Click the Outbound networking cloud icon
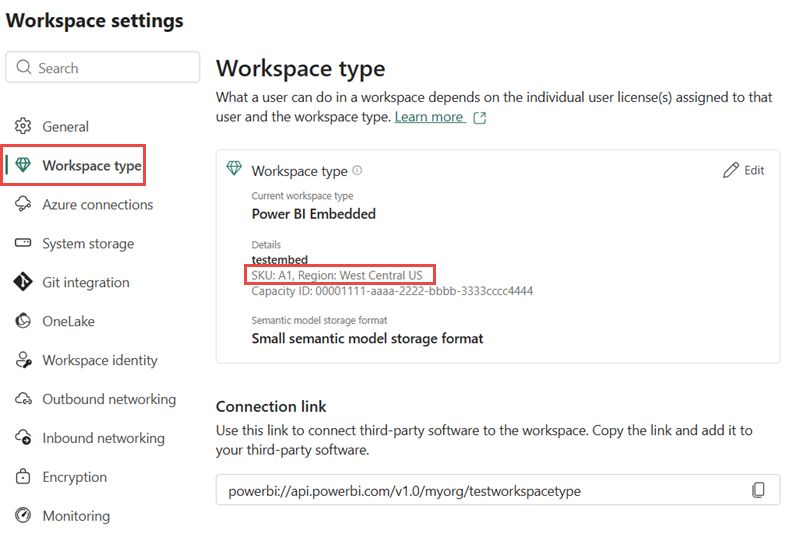The width and height of the screenshot is (800, 534). (x=23, y=398)
